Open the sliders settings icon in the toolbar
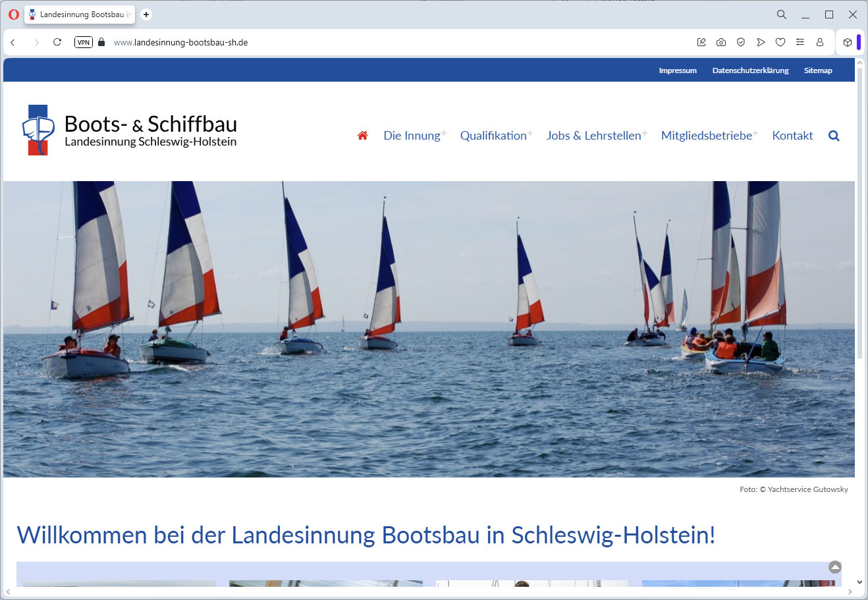 [x=800, y=41]
